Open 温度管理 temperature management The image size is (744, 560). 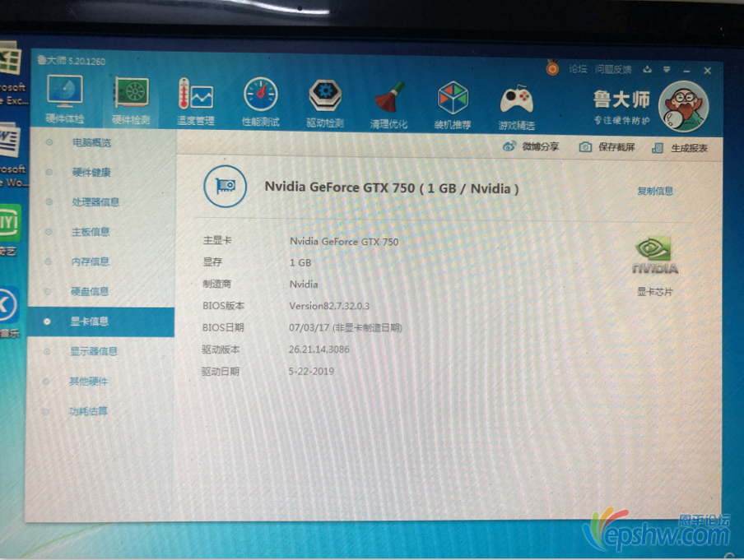click(196, 101)
